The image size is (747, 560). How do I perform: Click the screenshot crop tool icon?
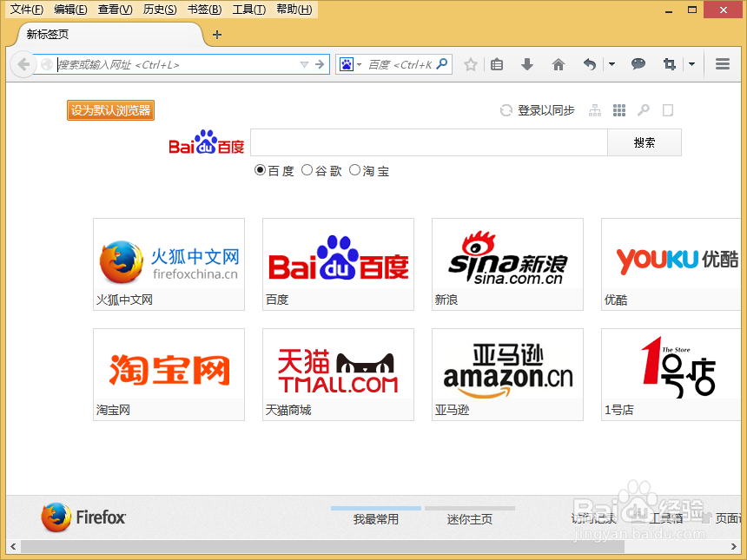[x=670, y=64]
